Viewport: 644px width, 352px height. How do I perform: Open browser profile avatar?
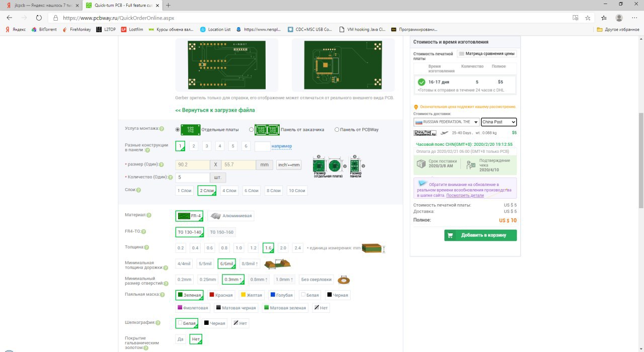(619, 17)
